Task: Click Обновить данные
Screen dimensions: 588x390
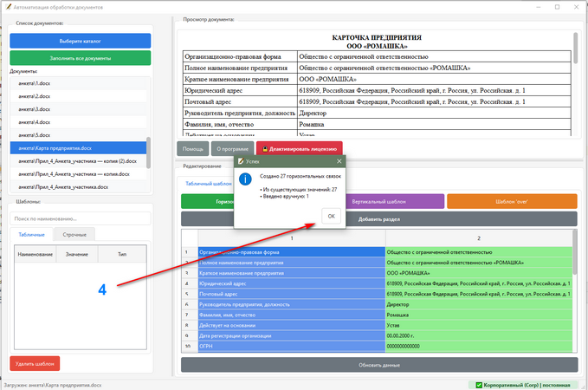Action: (x=379, y=365)
